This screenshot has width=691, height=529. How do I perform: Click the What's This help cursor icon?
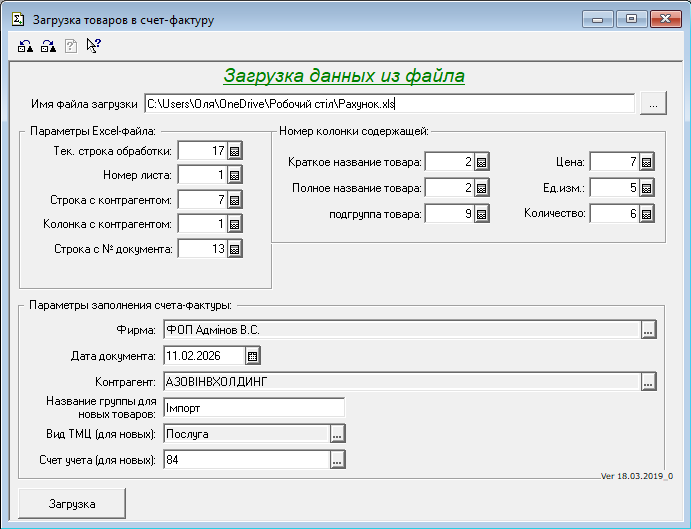pos(93,45)
